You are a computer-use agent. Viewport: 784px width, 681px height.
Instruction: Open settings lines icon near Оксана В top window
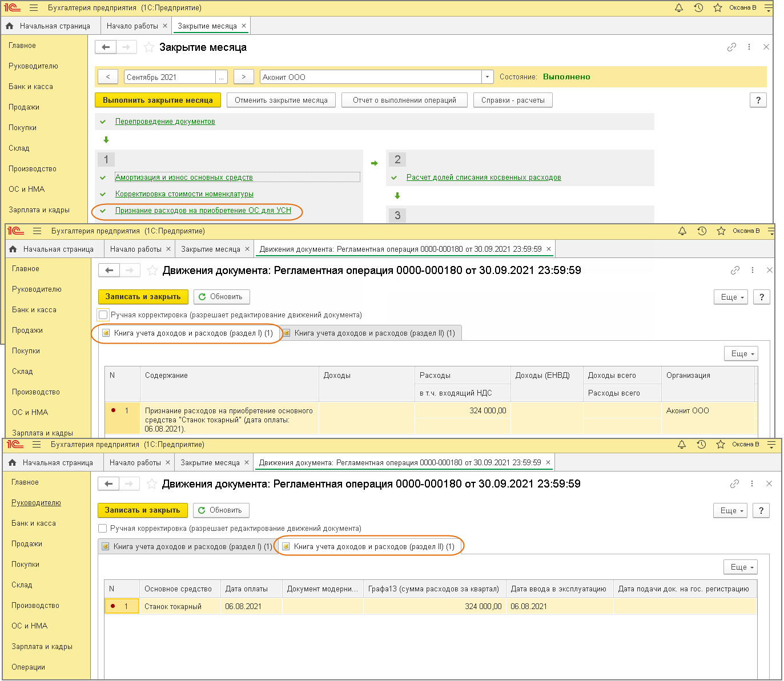pos(769,8)
